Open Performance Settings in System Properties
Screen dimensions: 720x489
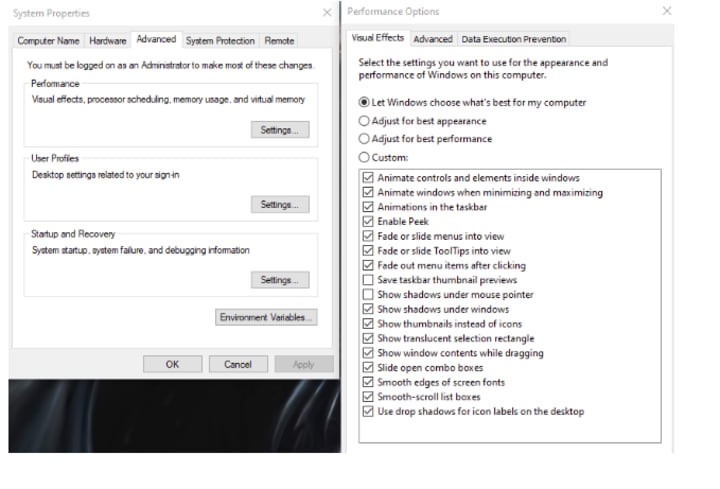coord(280,130)
